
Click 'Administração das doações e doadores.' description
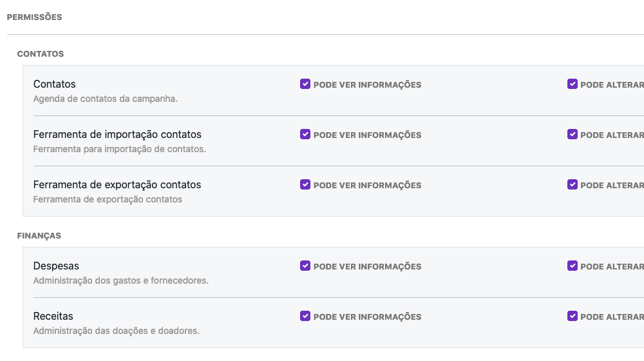pos(116,331)
